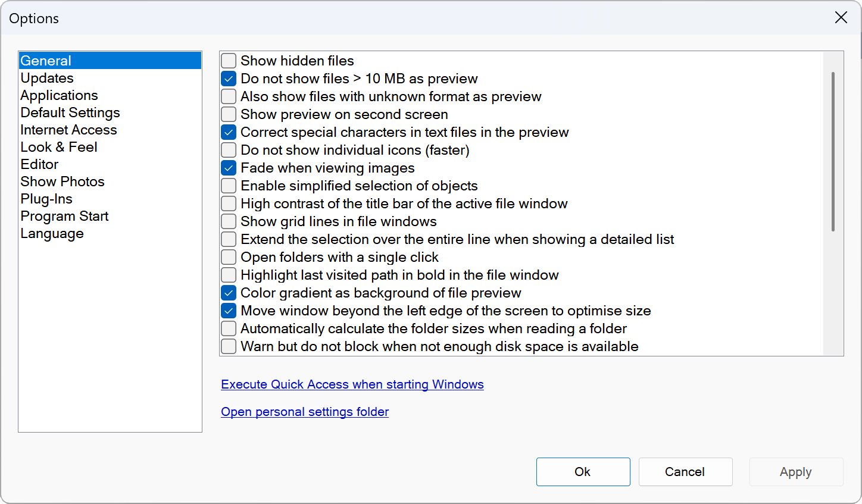The height and width of the screenshot is (504, 862).
Task: Toggle Fade when viewing images option
Action: point(229,168)
